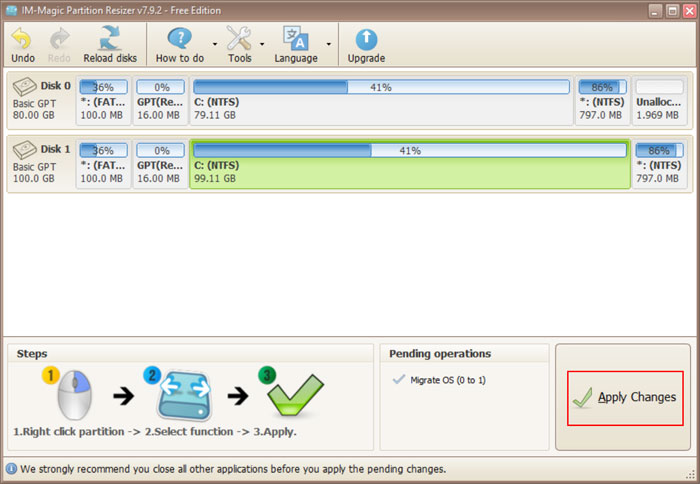Select Disk 1 GPT(Re...) 16.00 MB partition

pyautogui.click(x=160, y=164)
